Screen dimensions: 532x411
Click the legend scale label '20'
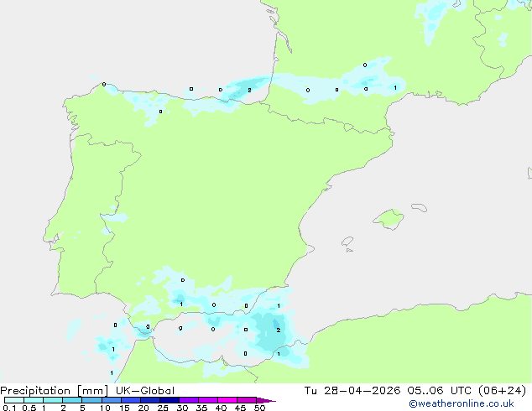[143, 408]
